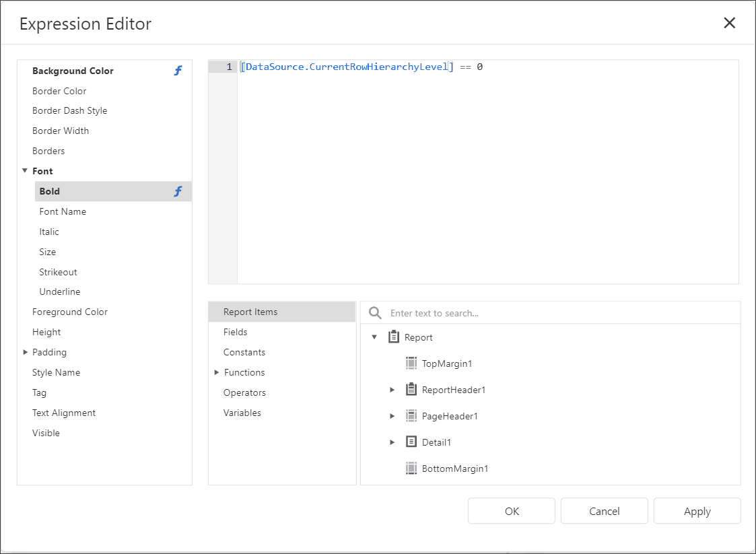756x554 pixels.
Task: Click the Report icon in the tree
Action: (x=394, y=337)
